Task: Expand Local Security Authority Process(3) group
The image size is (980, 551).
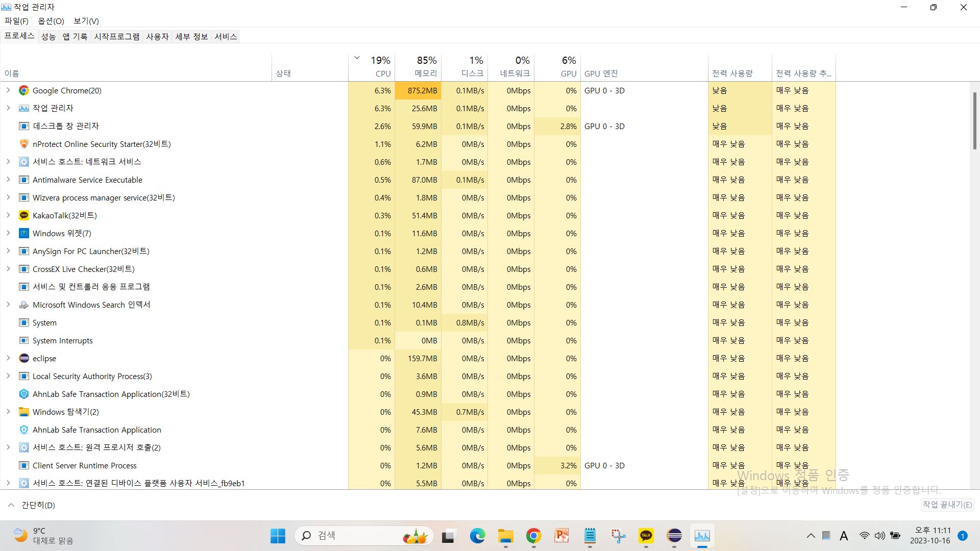Action: click(x=8, y=376)
